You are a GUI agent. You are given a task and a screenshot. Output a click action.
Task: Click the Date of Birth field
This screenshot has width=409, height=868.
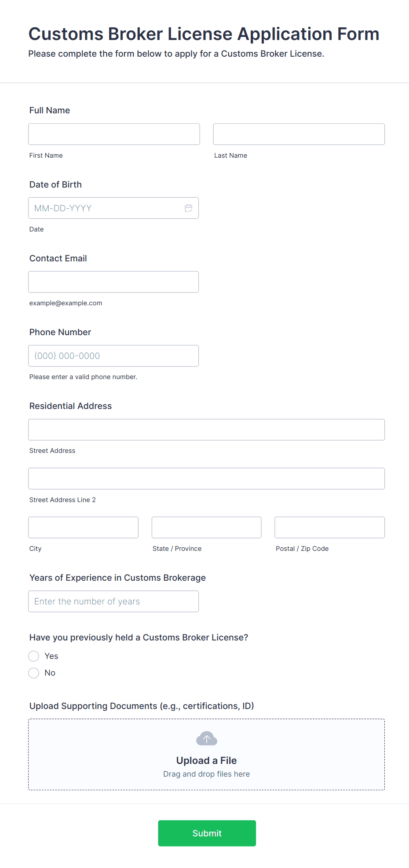pos(106,208)
